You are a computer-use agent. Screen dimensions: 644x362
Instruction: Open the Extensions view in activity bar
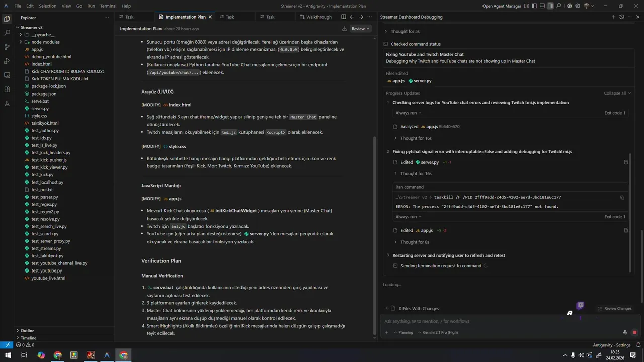(7, 89)
